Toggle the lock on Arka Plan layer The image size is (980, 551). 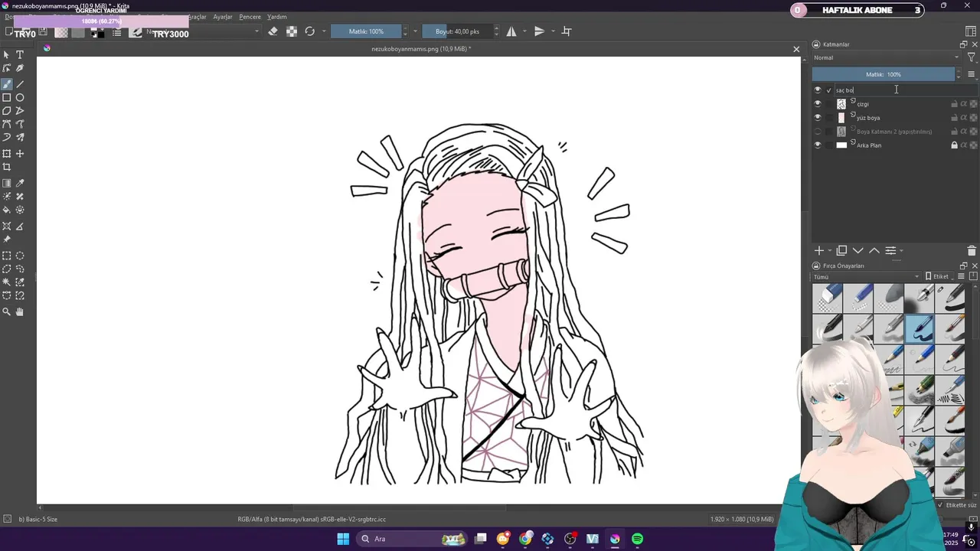click(954, 145)
